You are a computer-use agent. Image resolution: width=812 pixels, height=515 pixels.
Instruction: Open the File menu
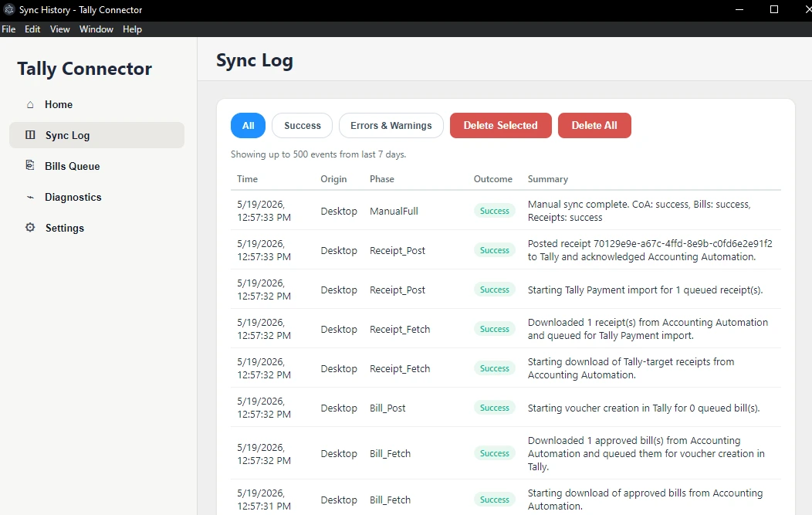(8, 29)
